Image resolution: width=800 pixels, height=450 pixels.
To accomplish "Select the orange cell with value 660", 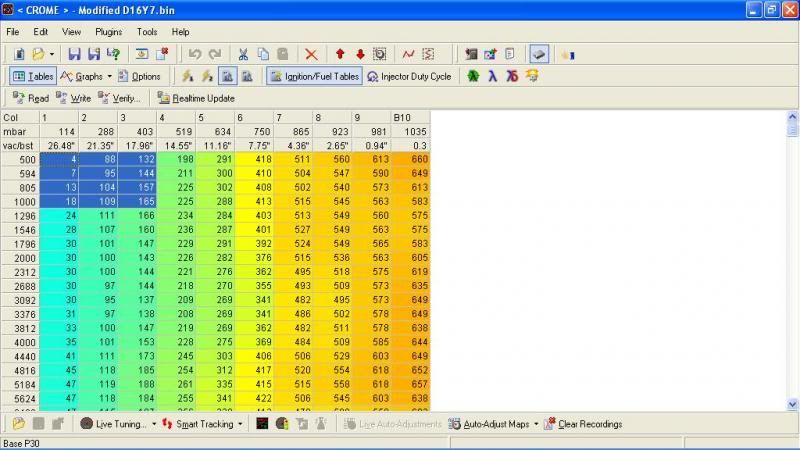I will [x=411, y=158].
